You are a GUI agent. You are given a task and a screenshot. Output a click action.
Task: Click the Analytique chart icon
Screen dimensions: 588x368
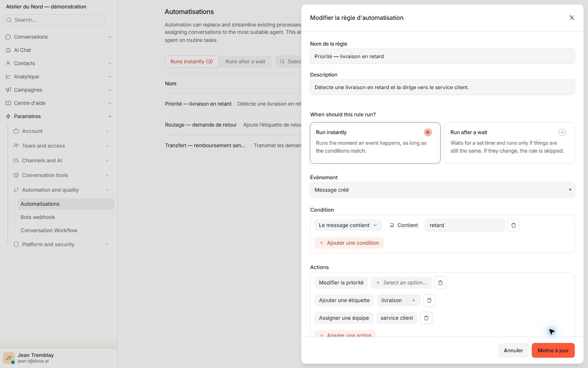click(x=8, y=77)
